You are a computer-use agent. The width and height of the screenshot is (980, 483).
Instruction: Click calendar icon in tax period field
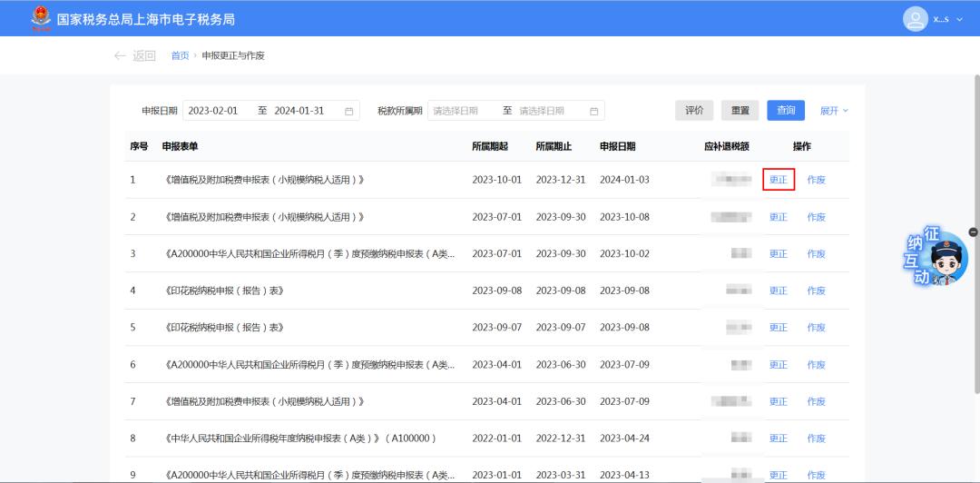click(594, 111)
